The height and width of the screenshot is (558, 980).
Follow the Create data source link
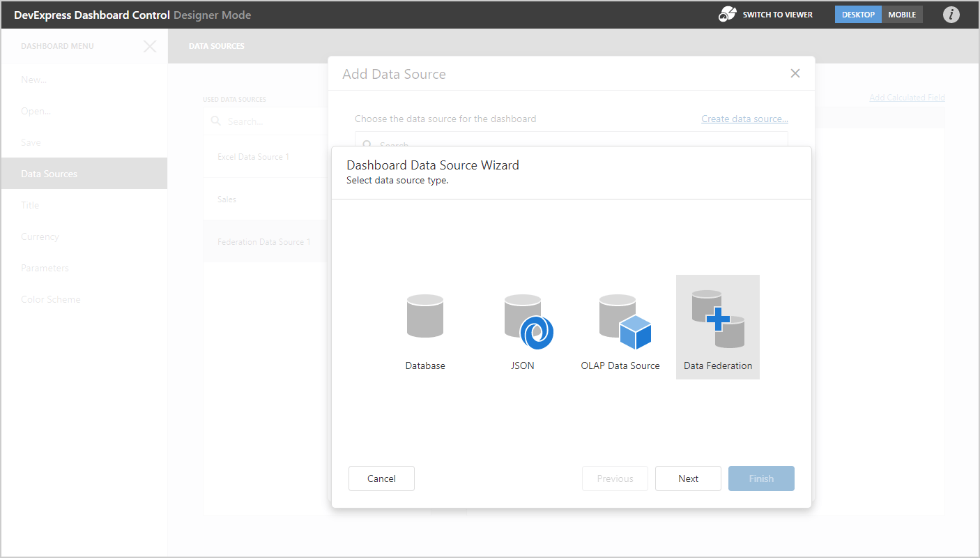point(744,119)
